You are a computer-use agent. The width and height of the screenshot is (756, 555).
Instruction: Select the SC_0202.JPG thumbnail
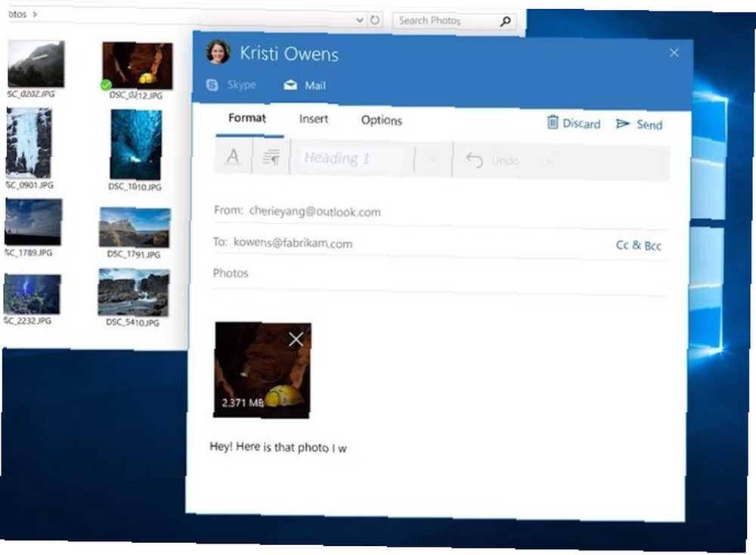point(36,64)
